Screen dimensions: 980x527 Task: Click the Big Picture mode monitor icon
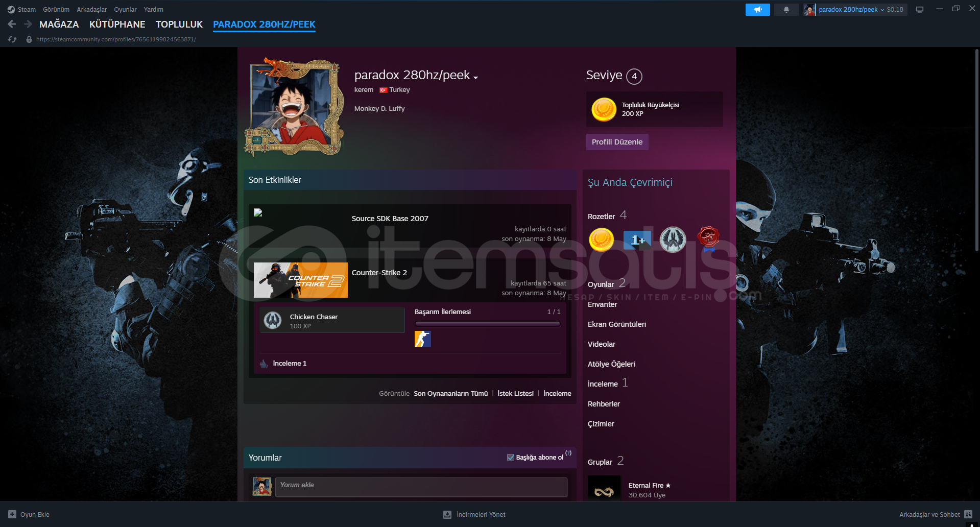(x=919, y=9)
